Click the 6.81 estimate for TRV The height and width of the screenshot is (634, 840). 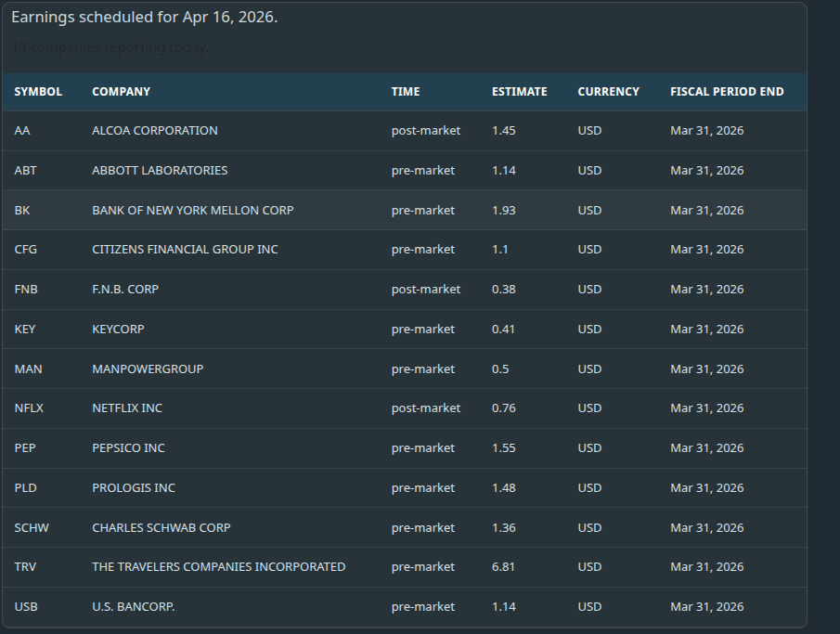[503, 567]
